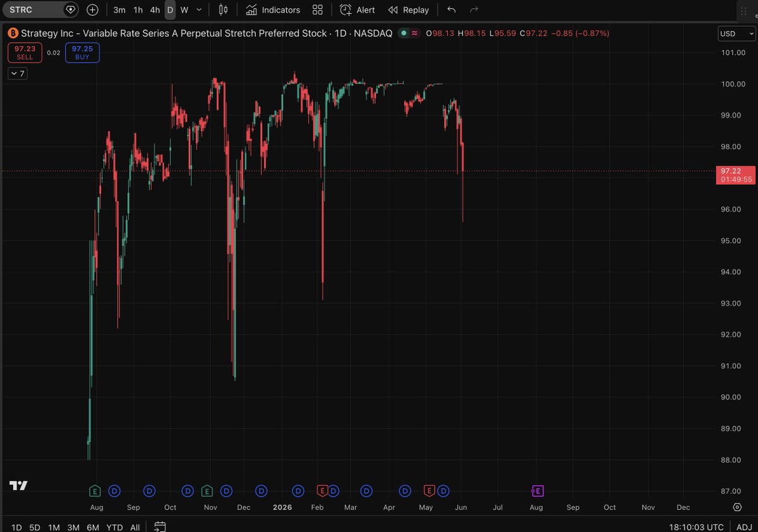Click the diamond icon inside the symbol field
758x532 pixels.
(71, 9)
